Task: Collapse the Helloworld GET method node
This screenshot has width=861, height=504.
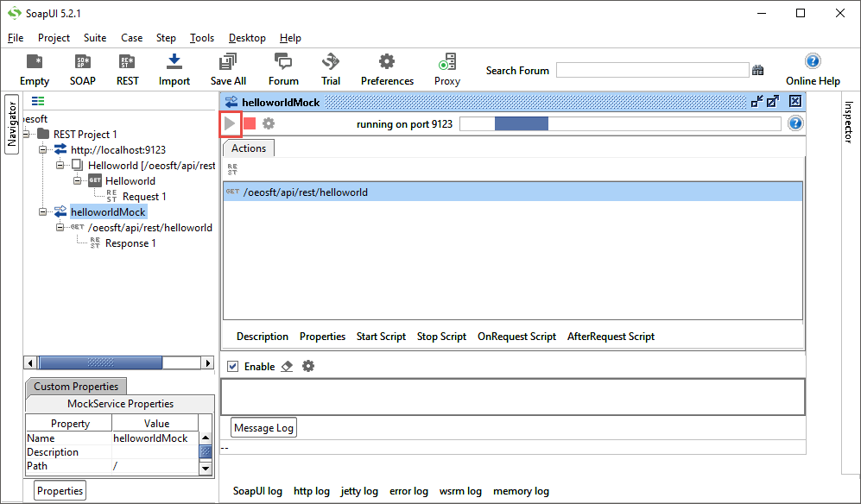Action: pyautogui.click(x=78, y=180)
